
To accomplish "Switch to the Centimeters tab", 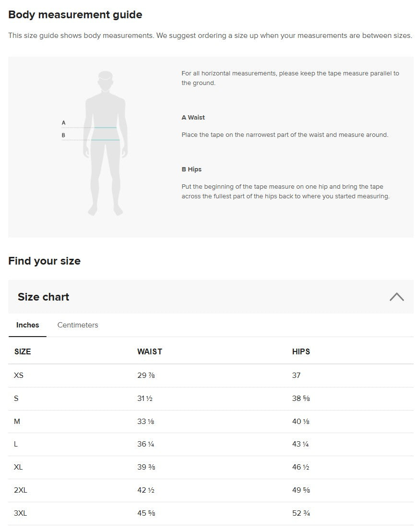I will [x=78, y=325].
